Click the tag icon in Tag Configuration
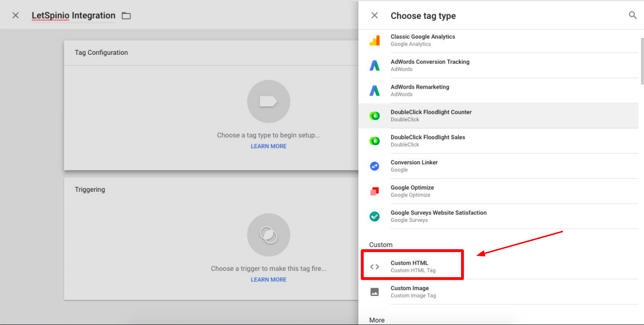This screenshot has width=644, height=325. tap(268, 102)
